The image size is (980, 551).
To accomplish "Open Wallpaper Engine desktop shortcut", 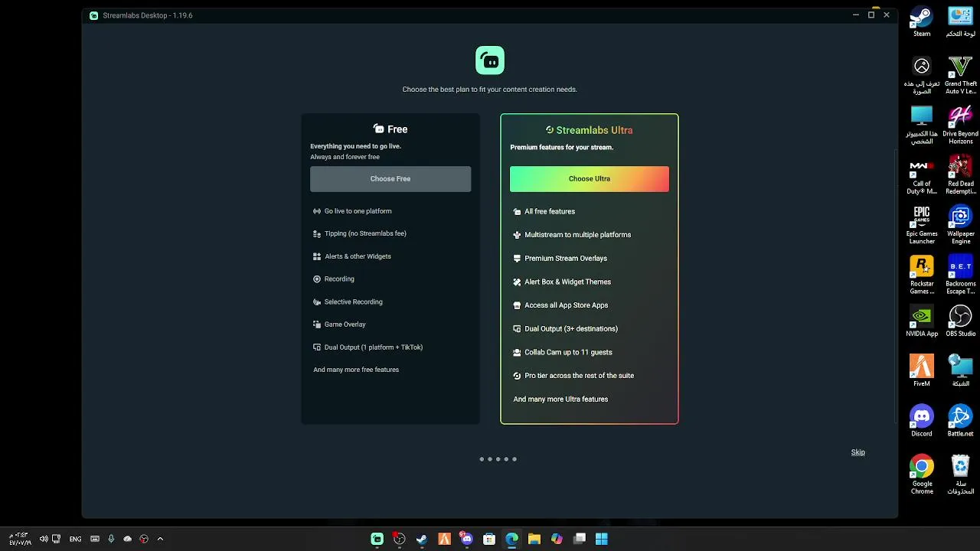I will 960,225.
